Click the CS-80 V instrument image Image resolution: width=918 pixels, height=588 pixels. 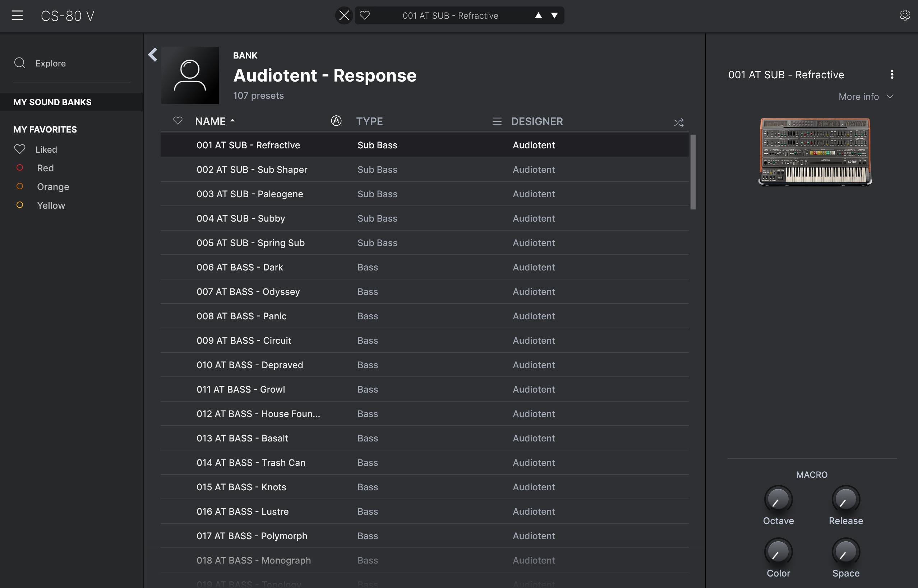tap(815, 152)
